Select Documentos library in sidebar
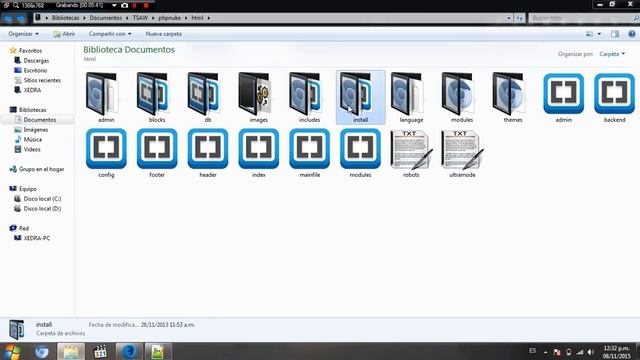This screenshot has width=640, height=360. click(x=37, y=120)
